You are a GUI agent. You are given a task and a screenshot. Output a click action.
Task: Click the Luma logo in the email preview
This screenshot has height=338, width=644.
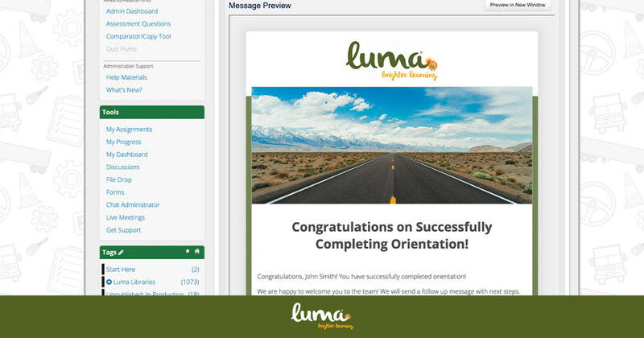pyautogui.click(x=392, y=60)
